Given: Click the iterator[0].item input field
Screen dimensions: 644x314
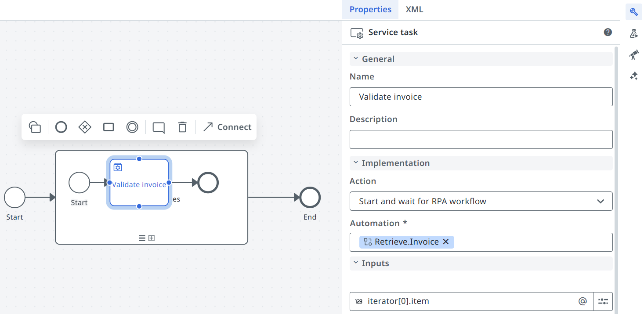Looking at the screenshot, I should pyautogui.click(x=471, y=301).
